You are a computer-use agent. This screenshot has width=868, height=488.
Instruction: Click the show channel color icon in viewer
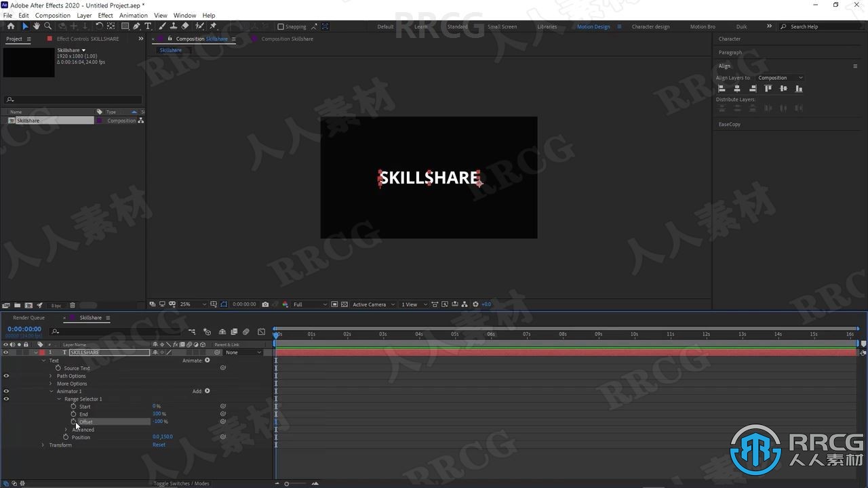285,304
